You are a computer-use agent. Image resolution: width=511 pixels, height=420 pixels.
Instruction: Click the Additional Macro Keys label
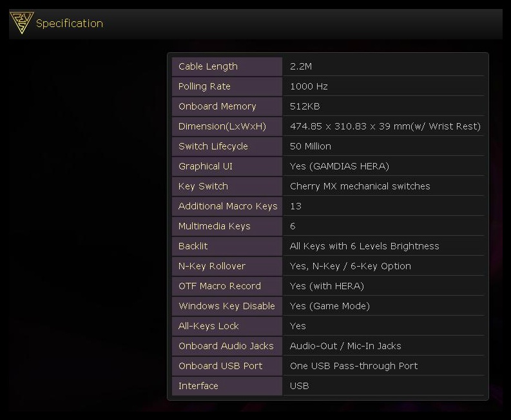click(228, 206)
